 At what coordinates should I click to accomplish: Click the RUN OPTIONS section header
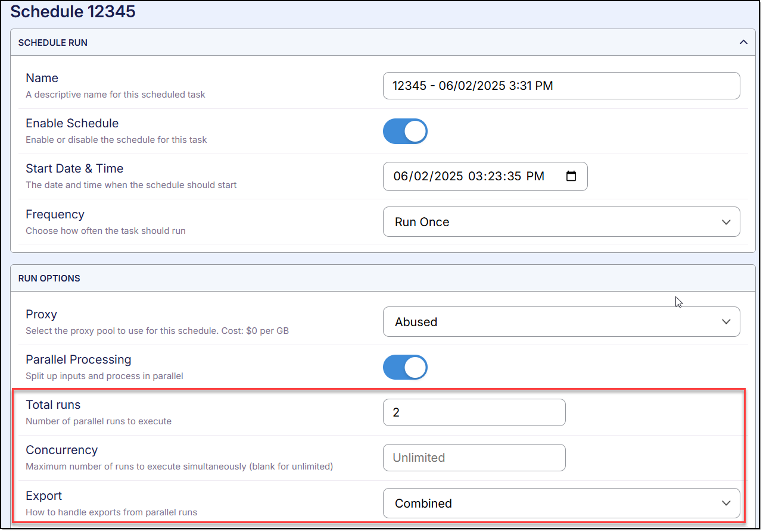(49, 278)
